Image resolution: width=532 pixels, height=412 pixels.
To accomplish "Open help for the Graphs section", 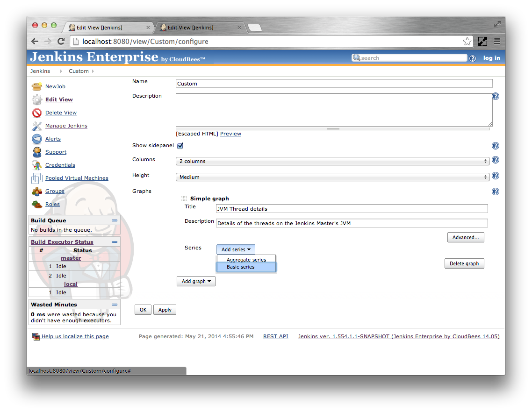I will point(496,192).
